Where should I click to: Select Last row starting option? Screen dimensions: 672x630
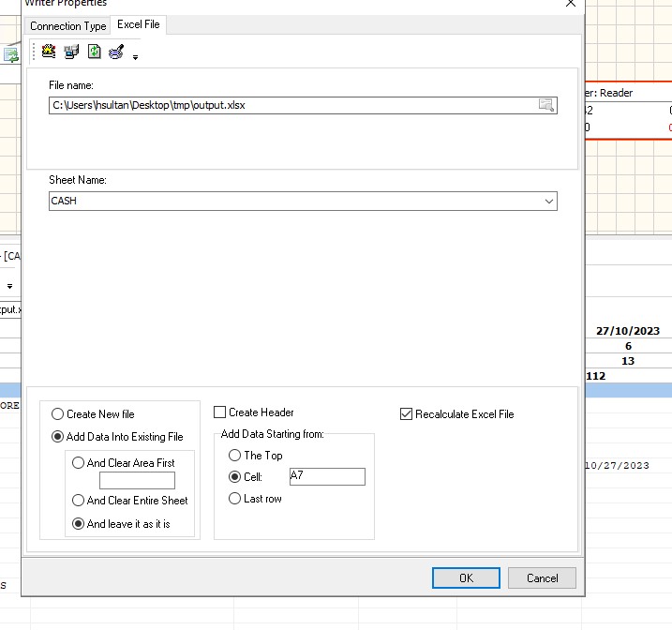[x=255, y=499]
